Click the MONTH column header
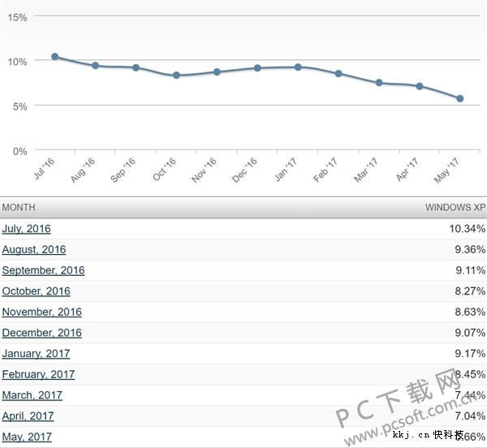This screenshot has width=487, height=448. tap(19, 208)
